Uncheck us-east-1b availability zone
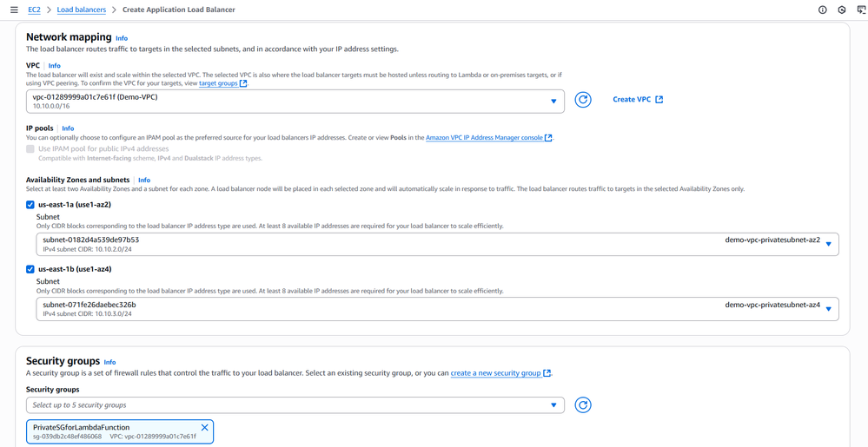The width and height of the screenshot is (868, 447). pos(30,269)
